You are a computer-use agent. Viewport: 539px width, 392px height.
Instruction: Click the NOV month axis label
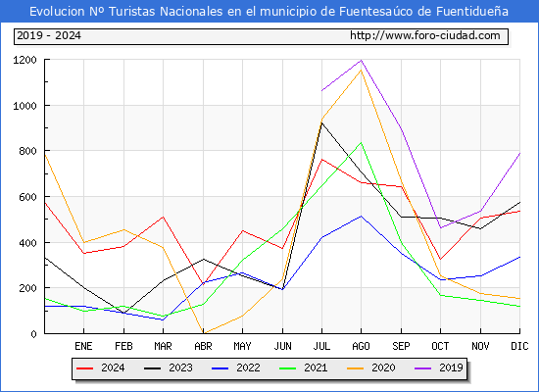480,346
